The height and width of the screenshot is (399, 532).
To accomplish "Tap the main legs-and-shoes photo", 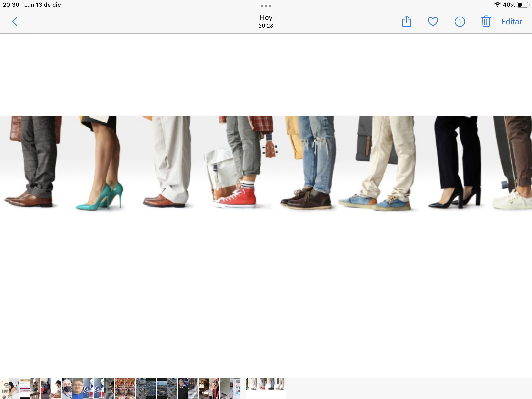I will (x=266, y=164).
